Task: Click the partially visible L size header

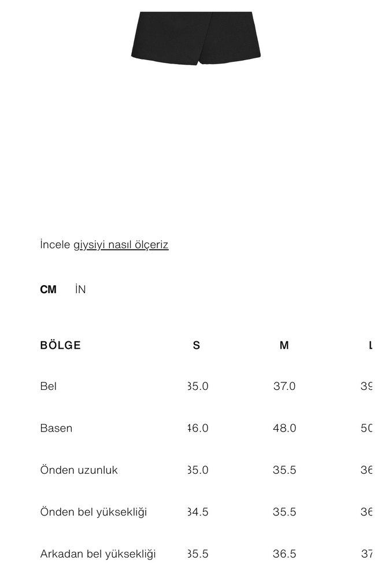Action: point(370,346)
